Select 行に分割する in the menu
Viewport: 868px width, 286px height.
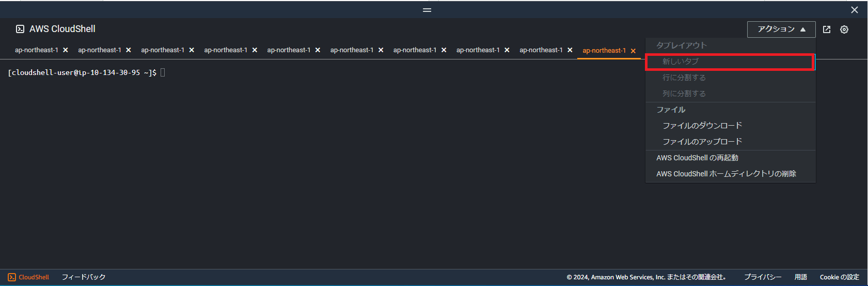(730, 78)
